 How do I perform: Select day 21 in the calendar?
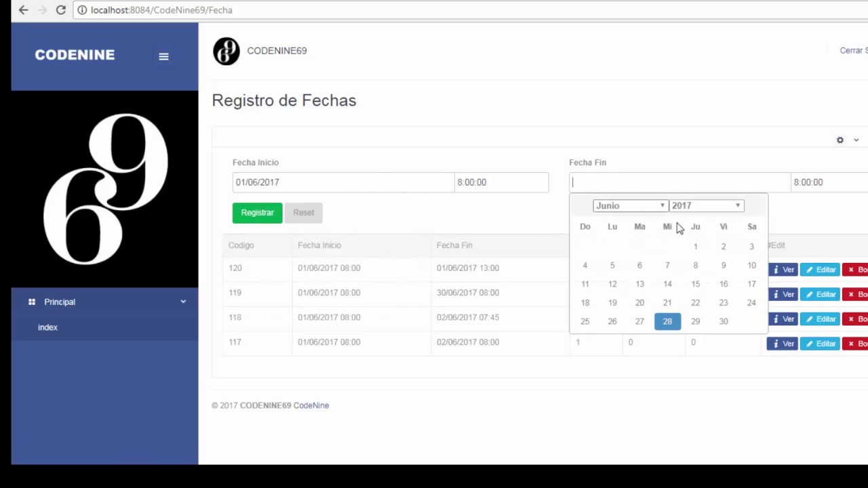pos(667,303)
